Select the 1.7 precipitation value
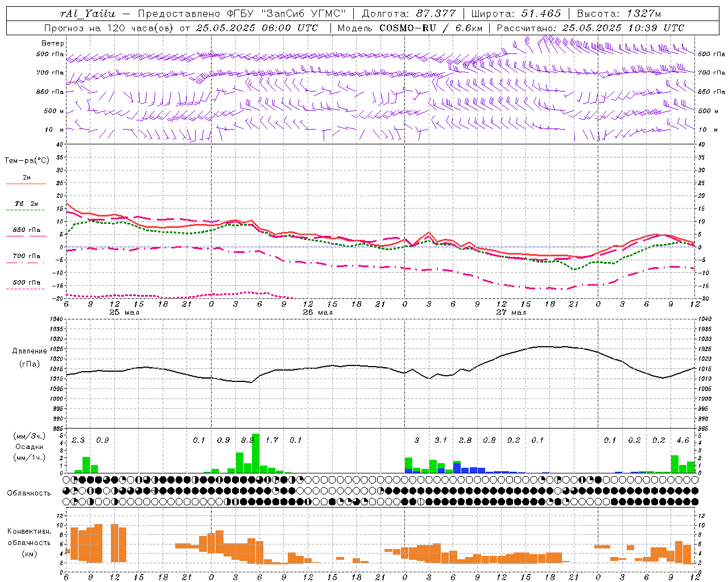The image size is (728, 582). pos(272,440)
